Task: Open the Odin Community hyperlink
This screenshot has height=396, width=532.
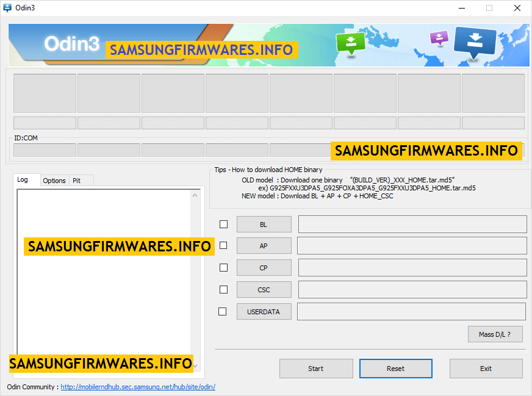Action: point(138,387)
